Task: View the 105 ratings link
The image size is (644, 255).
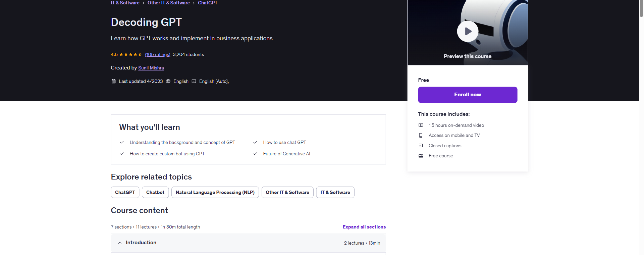Action: click(158, 54)
